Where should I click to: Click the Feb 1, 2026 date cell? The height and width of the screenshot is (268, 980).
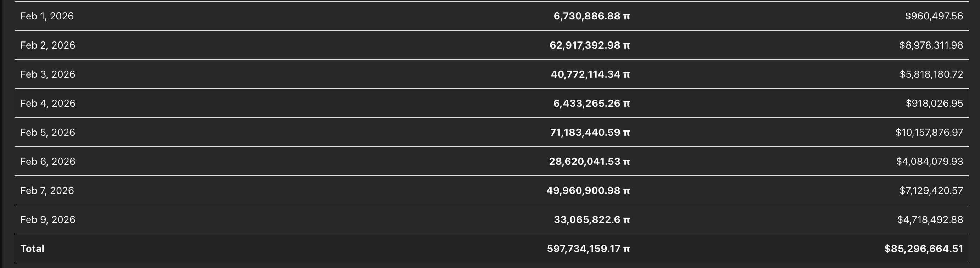click(47, 16)
